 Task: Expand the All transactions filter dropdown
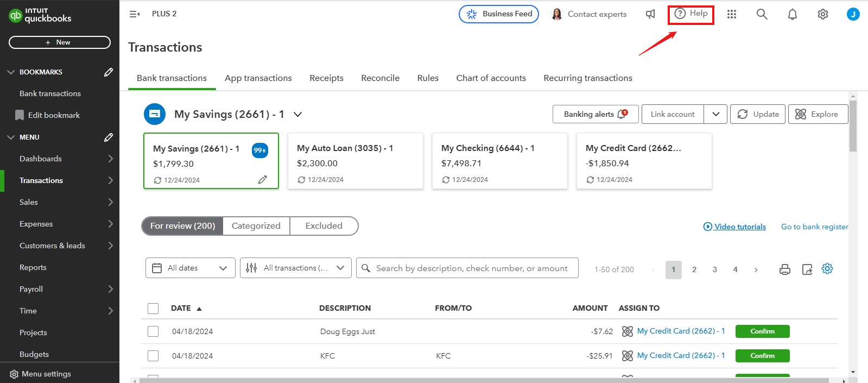295,268
